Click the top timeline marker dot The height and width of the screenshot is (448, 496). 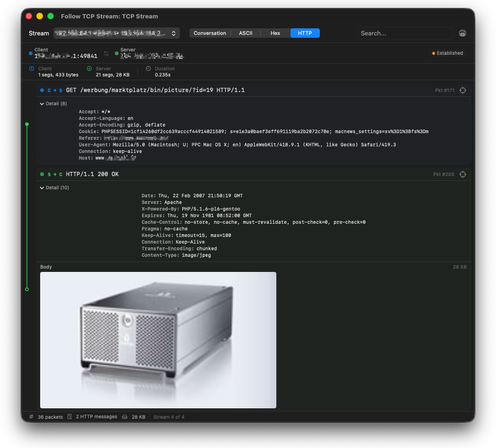click(x=27, y=124)
